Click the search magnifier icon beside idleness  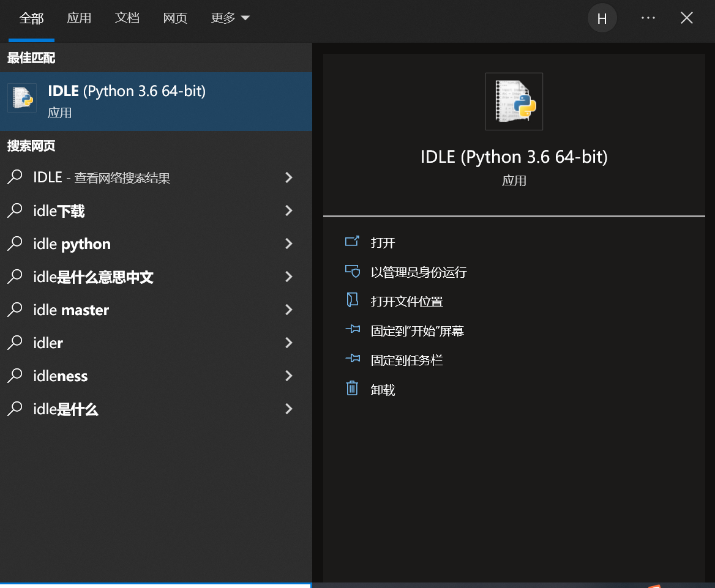click(x=15, y=375)
